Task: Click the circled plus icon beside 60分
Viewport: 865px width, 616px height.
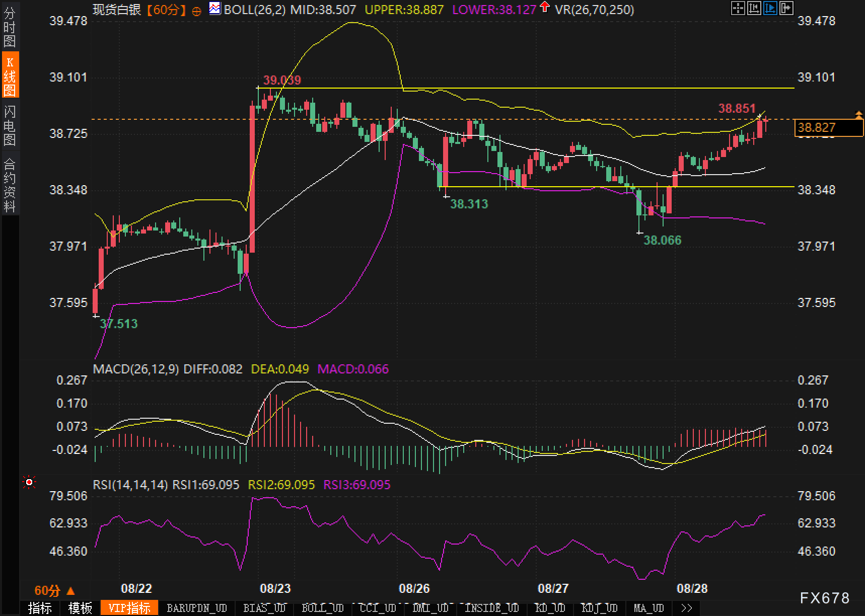Action: (197, 11)
